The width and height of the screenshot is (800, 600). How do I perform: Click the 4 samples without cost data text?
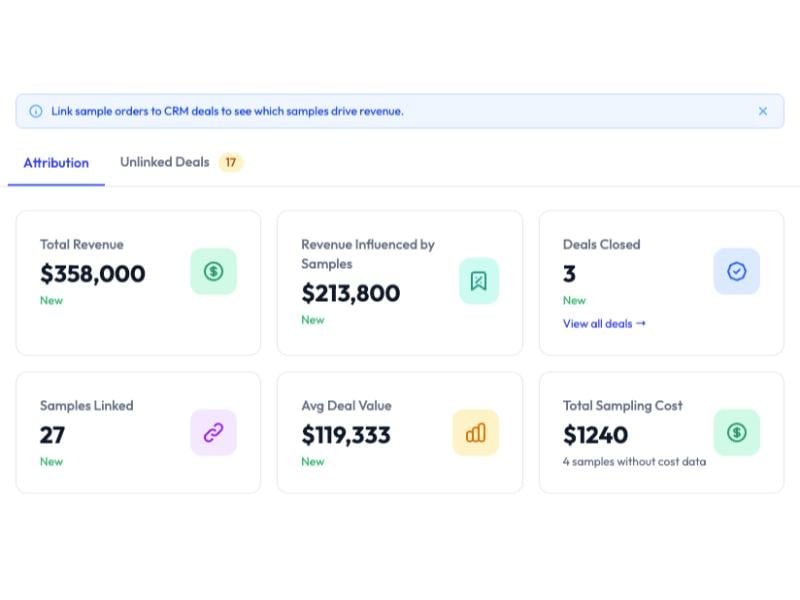(x=632, y=462)
